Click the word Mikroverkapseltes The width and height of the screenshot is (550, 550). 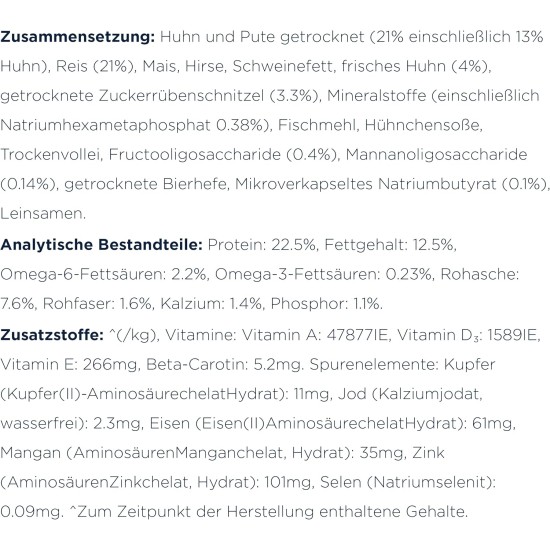click(304, 184)
